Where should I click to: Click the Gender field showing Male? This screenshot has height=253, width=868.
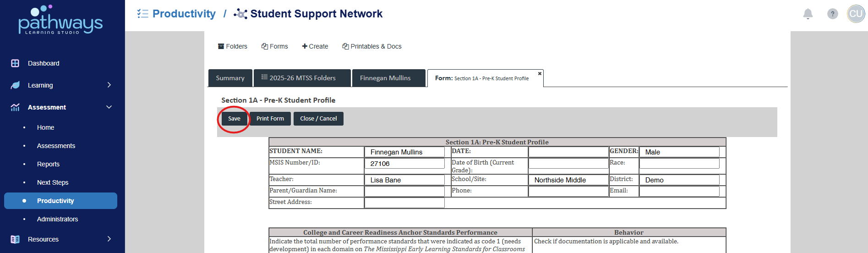(x=679, y=152)
